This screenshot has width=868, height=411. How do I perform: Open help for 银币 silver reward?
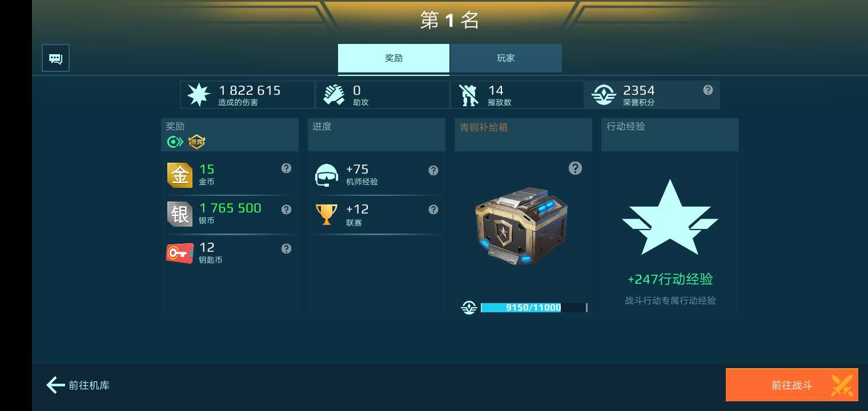(287, 209)
